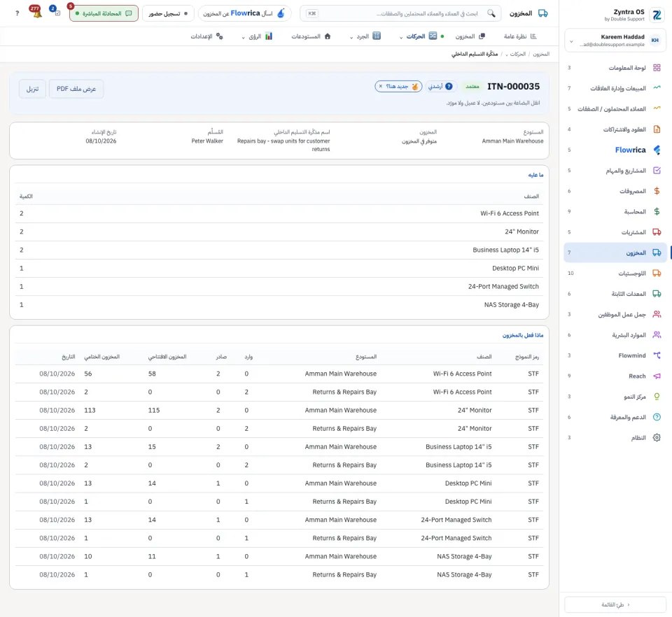The image size is (672, 617).
Task: Expand the الرؤى insights dropdown
Action: (243, 37)
